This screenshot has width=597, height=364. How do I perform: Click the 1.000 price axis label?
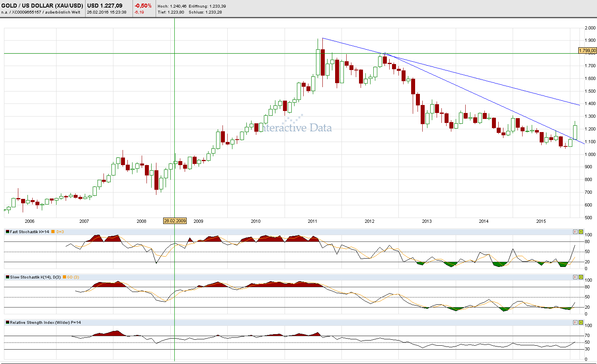[x=590, y=154]
